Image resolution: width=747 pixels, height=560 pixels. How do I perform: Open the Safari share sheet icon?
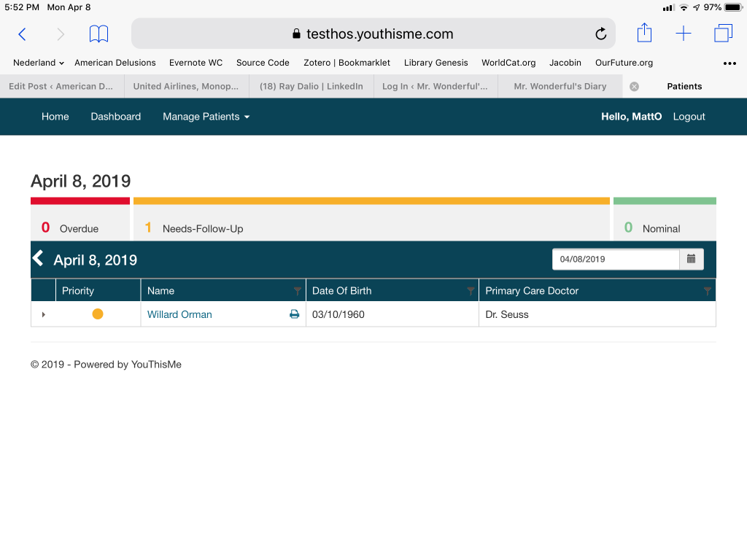(x=644, y=32)
